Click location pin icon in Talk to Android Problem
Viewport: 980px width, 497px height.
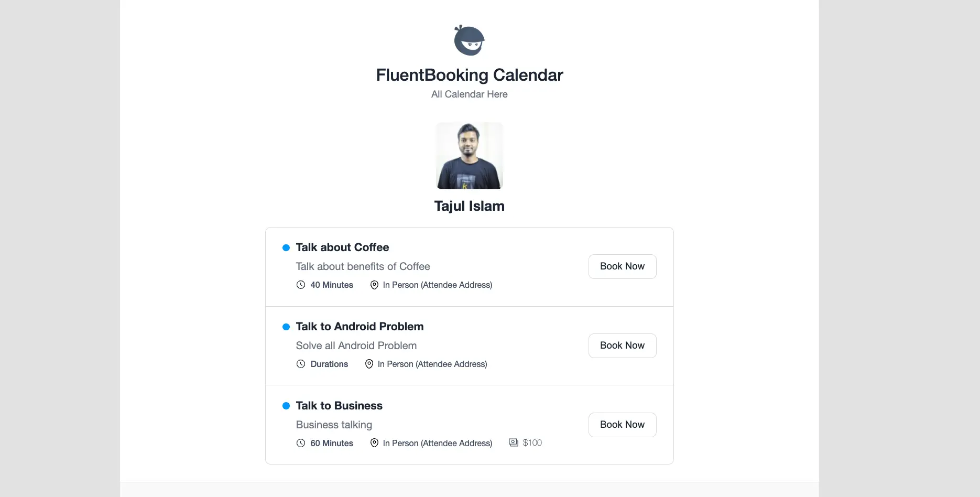click(369, 364)
